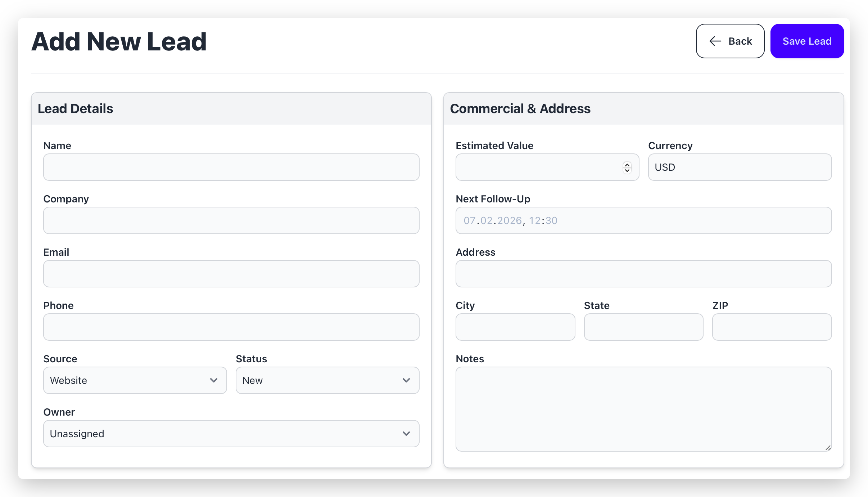
Task: Click into the Email field
Action: coord(231,274)
